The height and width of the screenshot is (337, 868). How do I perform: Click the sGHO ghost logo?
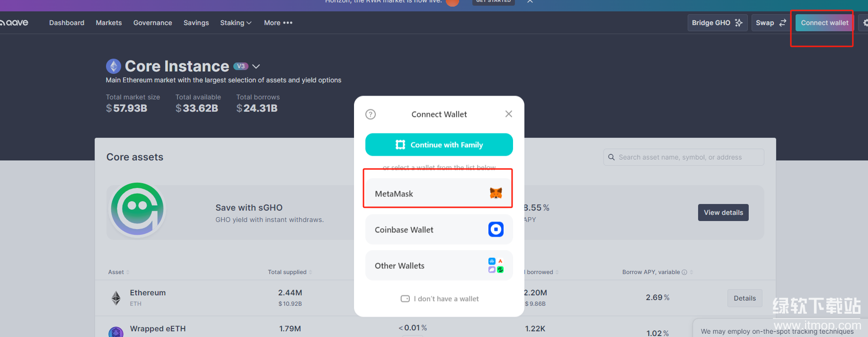137,209
